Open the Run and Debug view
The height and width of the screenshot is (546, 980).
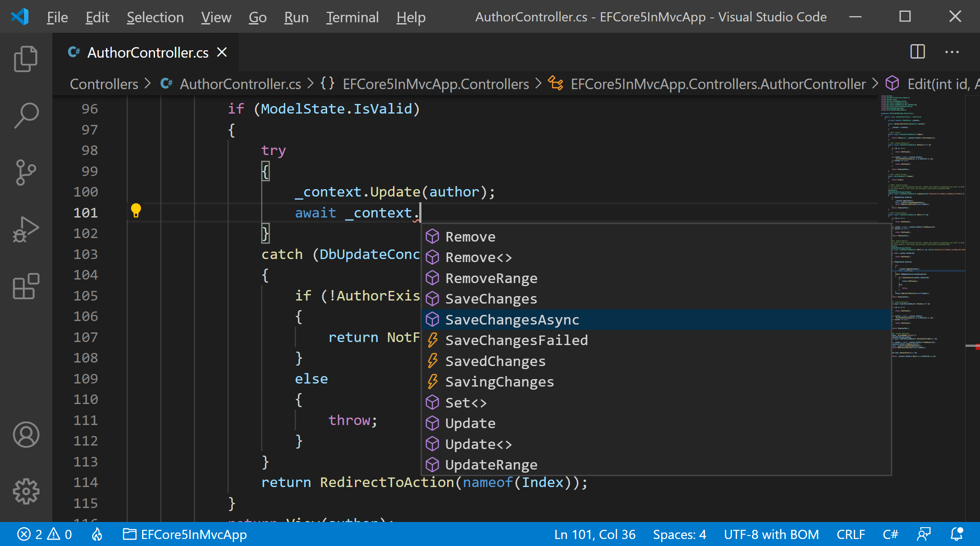(x=26, y=229)
